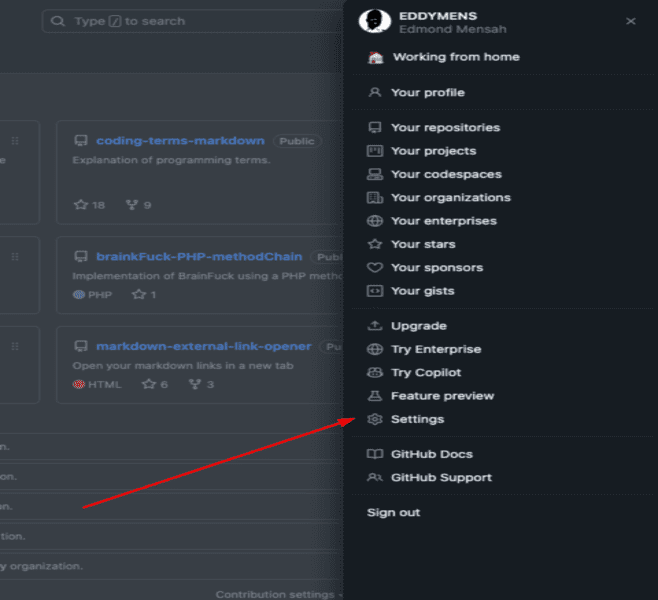Image resolution: width=658 pixels, height=600 pixels.
Task: Open Your repositories
Action: click(x=445, y=128)
